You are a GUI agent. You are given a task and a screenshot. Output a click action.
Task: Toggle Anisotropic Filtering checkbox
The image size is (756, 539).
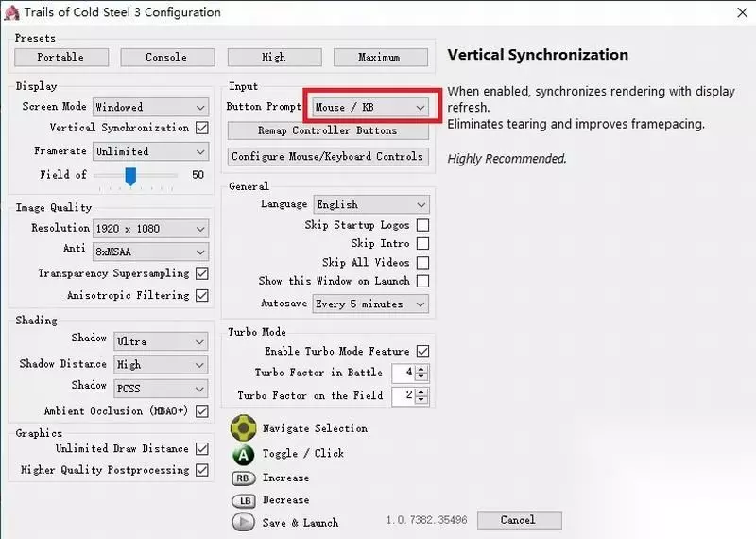click(202, 295)
